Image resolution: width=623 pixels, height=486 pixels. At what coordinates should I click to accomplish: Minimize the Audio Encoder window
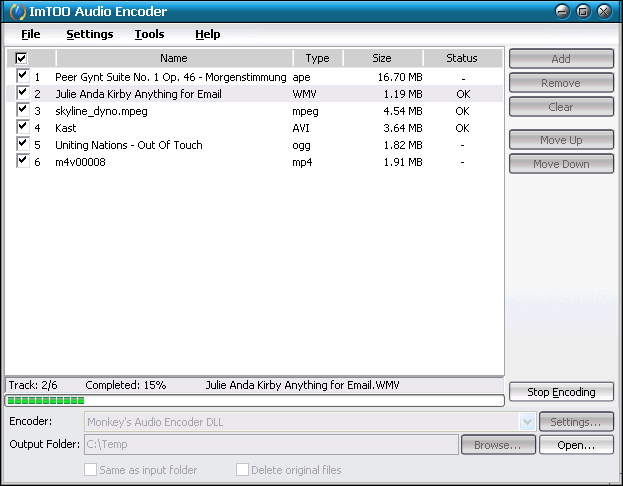565,12
